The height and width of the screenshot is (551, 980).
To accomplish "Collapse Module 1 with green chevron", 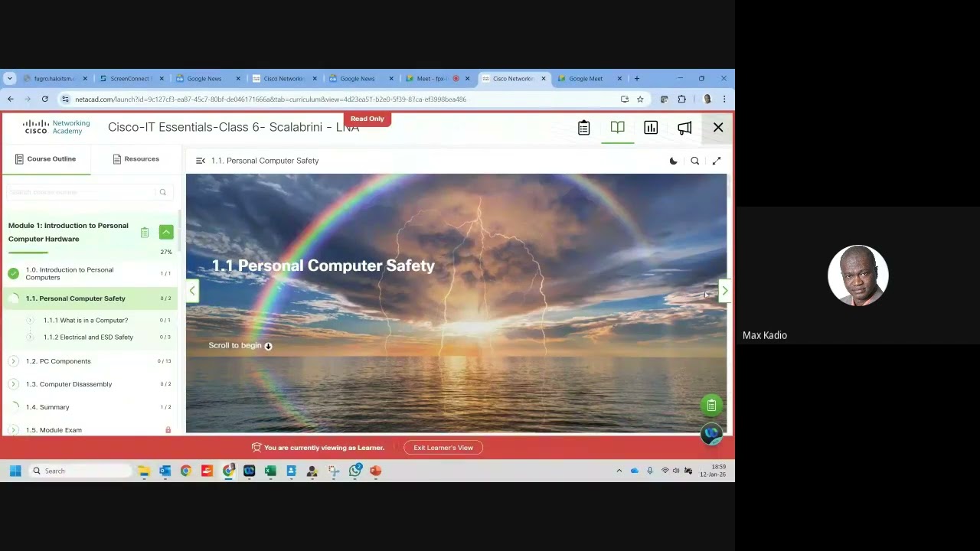I will coord(166,232).
